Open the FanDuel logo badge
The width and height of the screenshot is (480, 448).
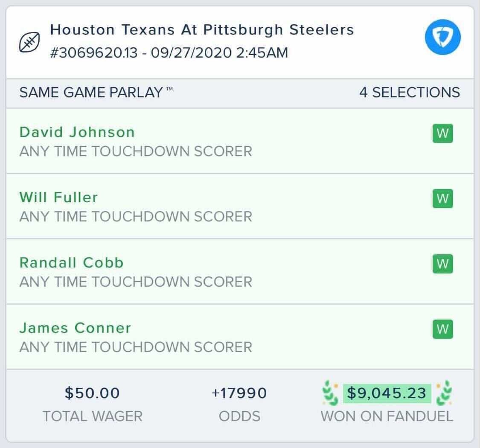point(443,38)
